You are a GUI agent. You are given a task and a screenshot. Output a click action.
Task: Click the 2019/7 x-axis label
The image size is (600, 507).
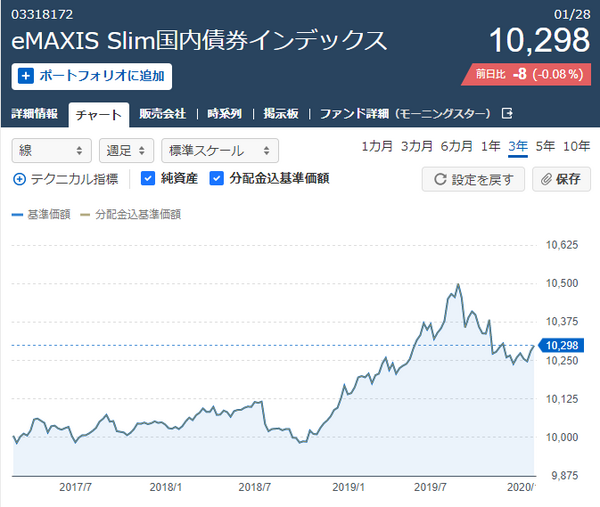430,487
